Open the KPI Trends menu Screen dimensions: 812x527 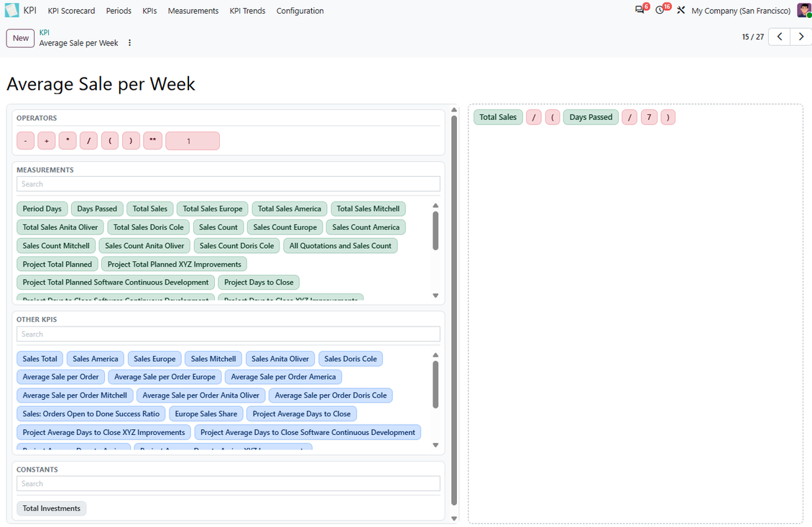point(247,11)
